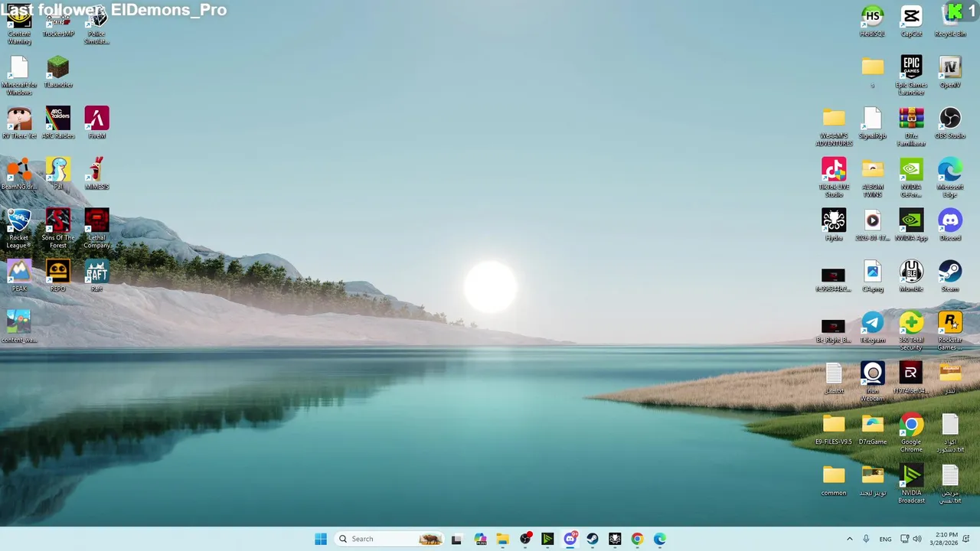Select the Minecraft for Windows shortcut
Image resolution: width=980 pixels, height=551 pixels.
pos(19,77)
